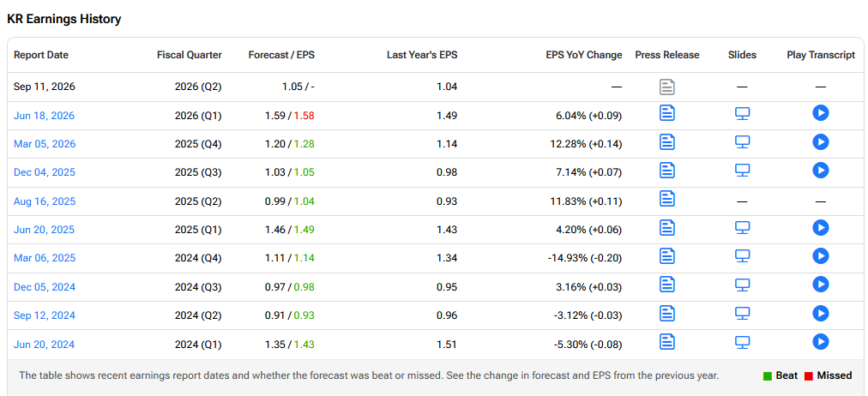View slides for Sep 12, 2024 earnings

[742, 313]
